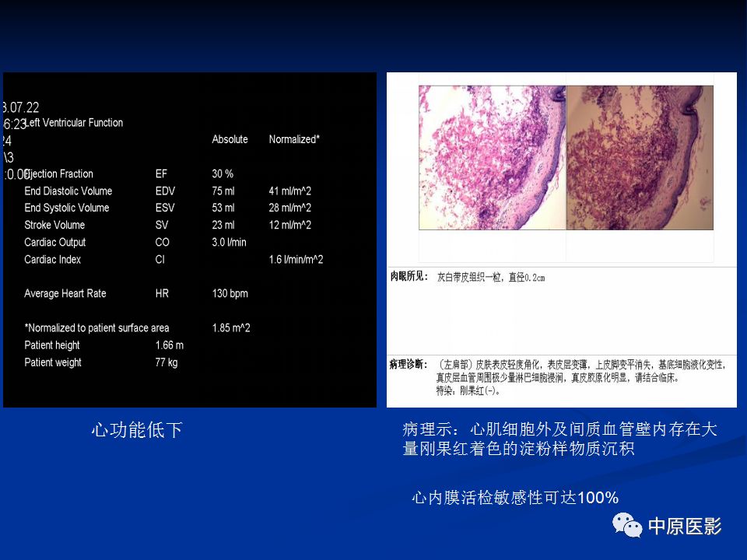Viewport: 747px width, 560px height.
Task: Click the 'CO' abbreviation
Action: pyautogui.click(x=162, y=243)
